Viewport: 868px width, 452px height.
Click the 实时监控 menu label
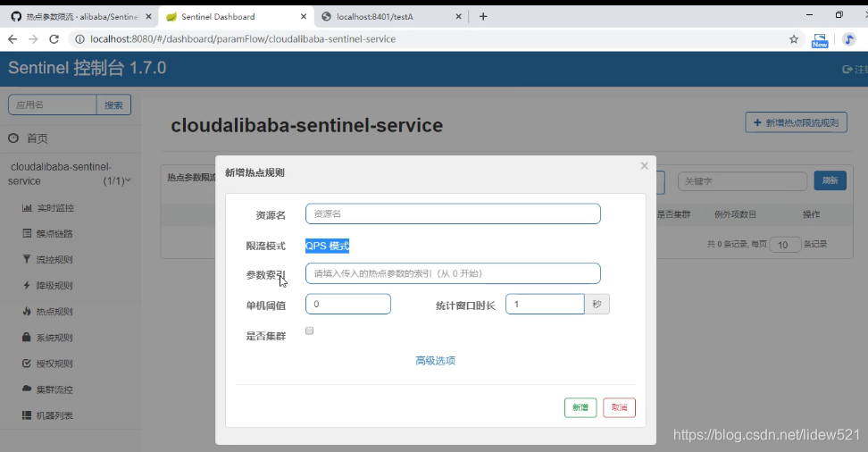pos(55,208)
